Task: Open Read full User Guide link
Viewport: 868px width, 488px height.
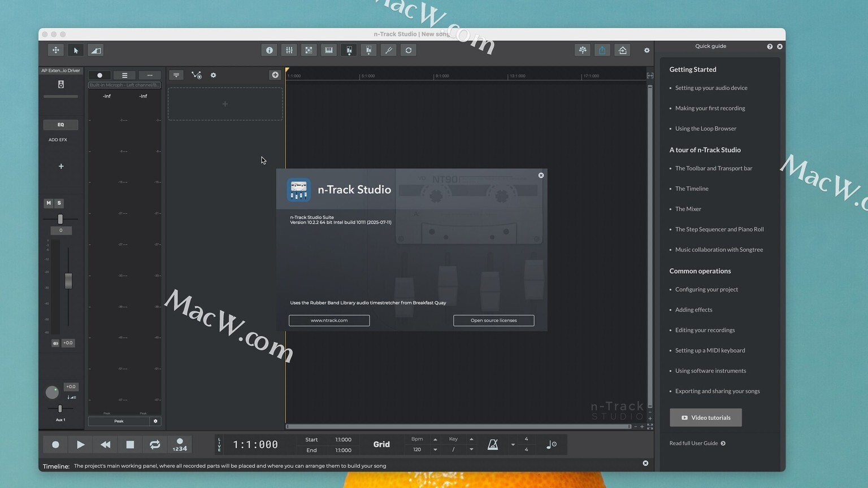Action: click(697, 443)
